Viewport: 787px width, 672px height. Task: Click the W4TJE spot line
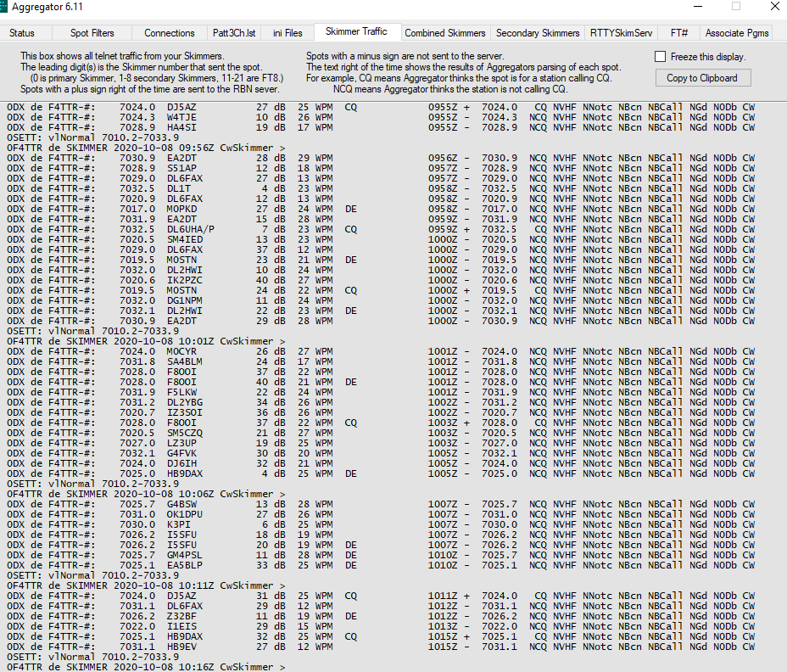tap(381, 117)
